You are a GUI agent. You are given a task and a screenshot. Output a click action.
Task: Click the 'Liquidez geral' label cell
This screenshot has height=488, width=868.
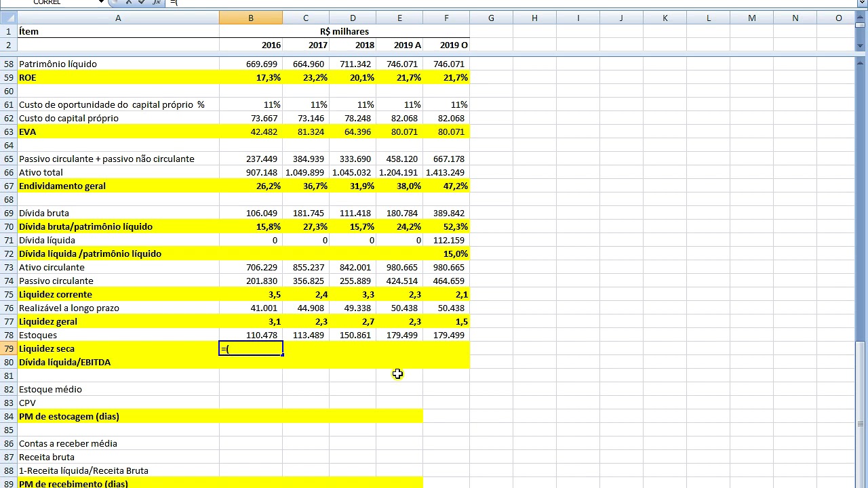tap(118, 321)
